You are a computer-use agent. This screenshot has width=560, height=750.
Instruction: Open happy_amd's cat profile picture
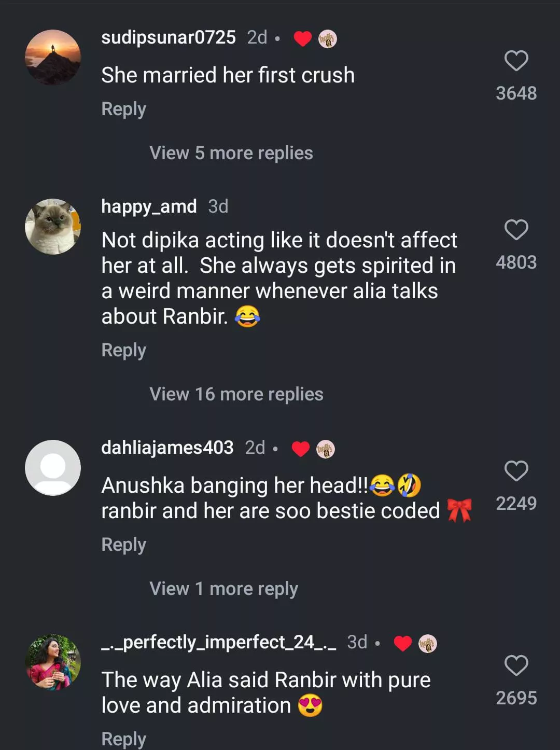(53, 227)
